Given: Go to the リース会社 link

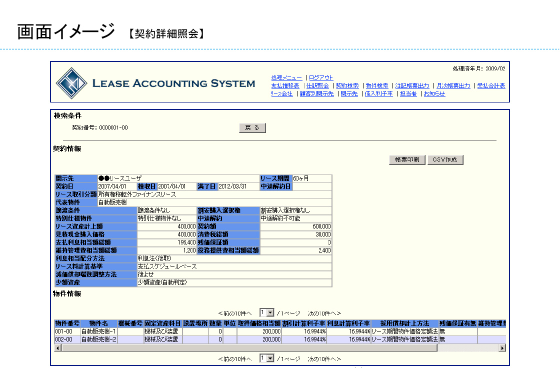Looking at the screenshot, I should [x=282, y=93].
